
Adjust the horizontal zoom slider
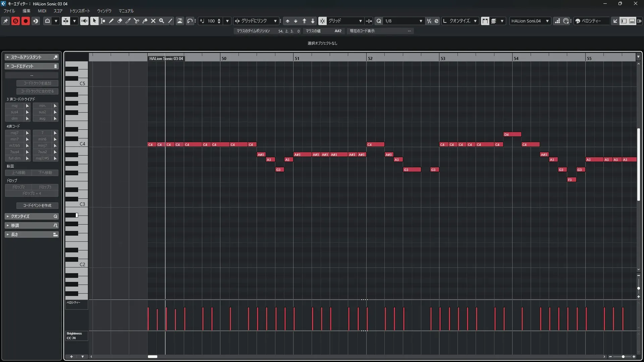[x=623, y=357]
